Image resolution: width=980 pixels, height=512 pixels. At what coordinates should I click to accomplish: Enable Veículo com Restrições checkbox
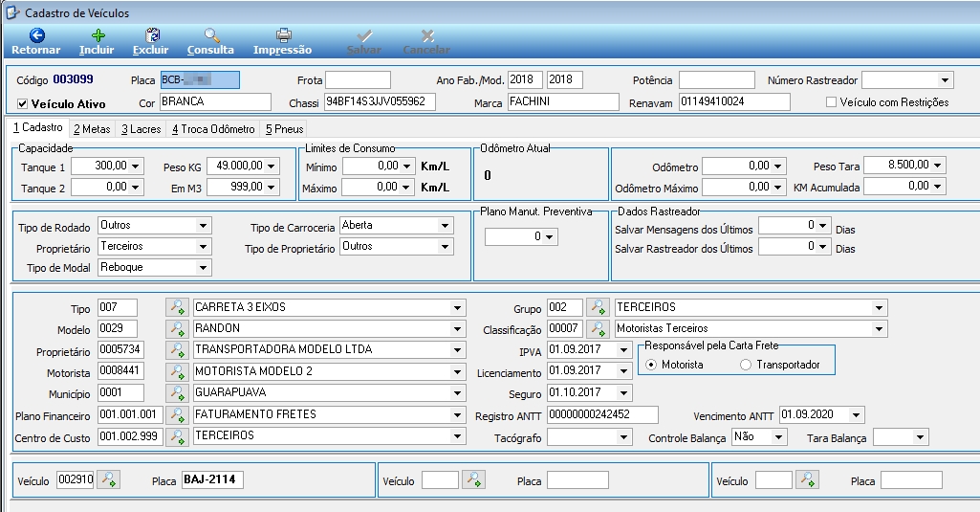[831, 102]
